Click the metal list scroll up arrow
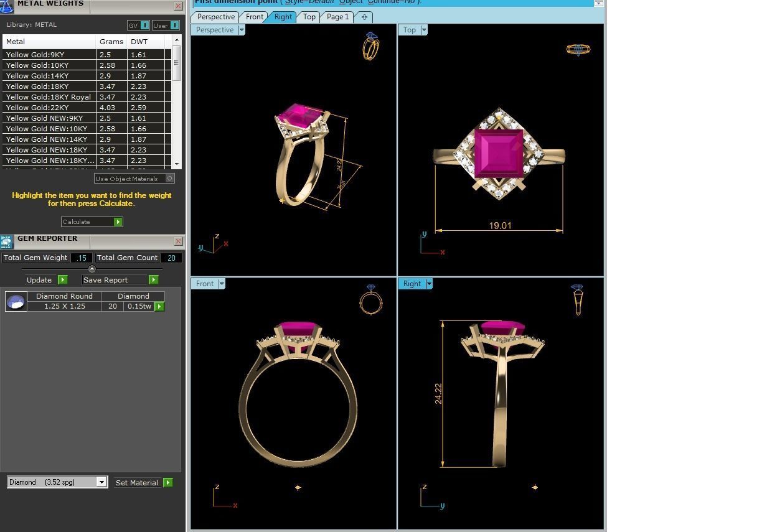 [x=177, y=39]
